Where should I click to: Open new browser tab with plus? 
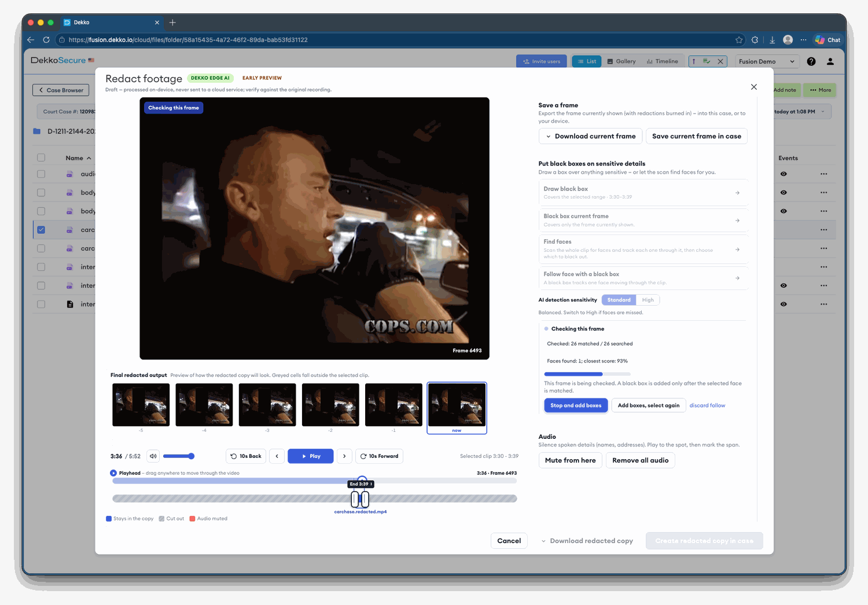click(172, 23)
